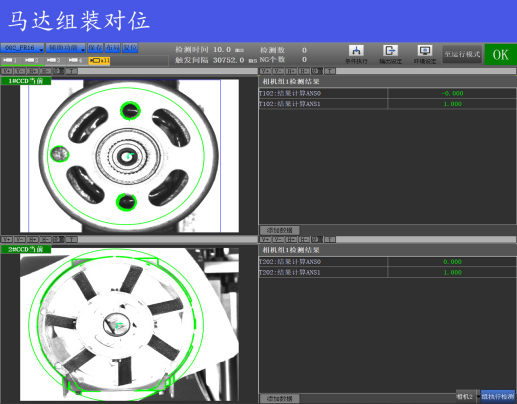The width and height of the screenshot is (517, 404).
Task: Select camera 3 view icon
Action: point(54,60)
